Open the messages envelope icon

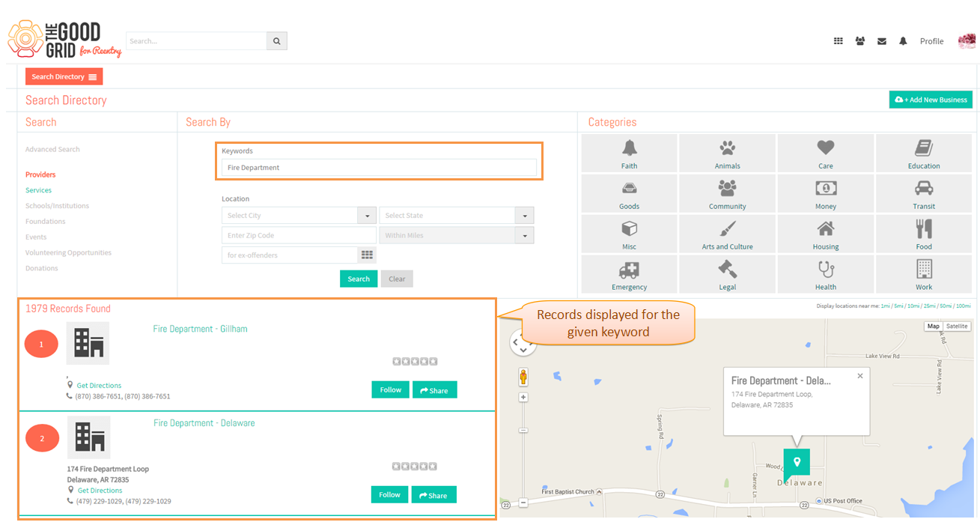[x=882, y=41]
